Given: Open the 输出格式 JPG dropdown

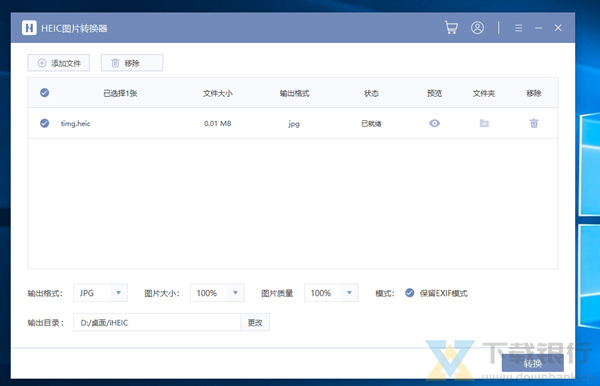Looking at the screenshot, I should click(x=100, y=293).
